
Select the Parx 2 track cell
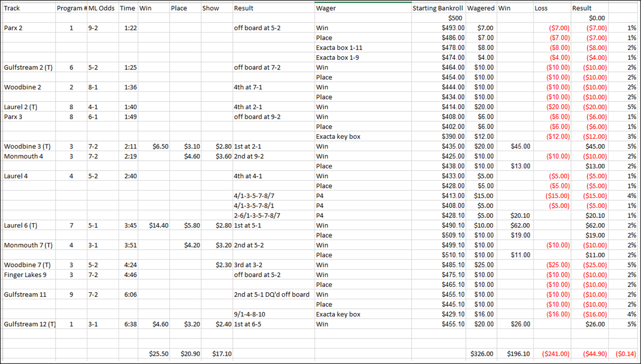click(x=29, y=28)
